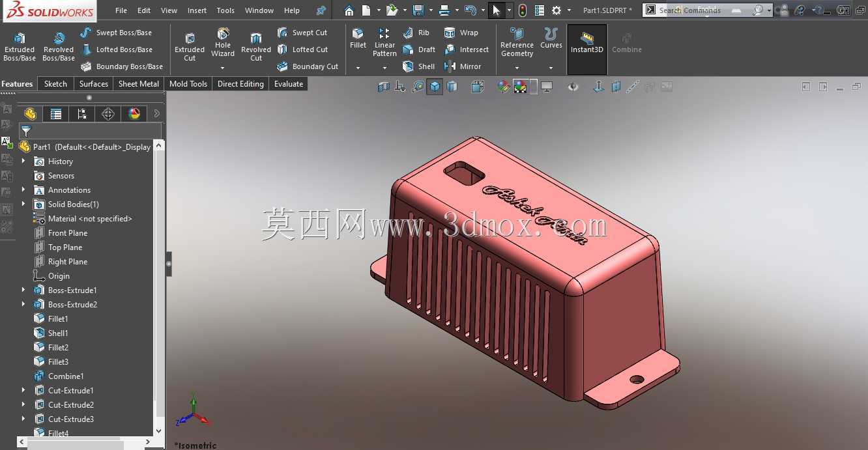The height and width of the screenshot is (450, 868).
Task: Toggle shaded with edges display style
Action: point(435,87)
